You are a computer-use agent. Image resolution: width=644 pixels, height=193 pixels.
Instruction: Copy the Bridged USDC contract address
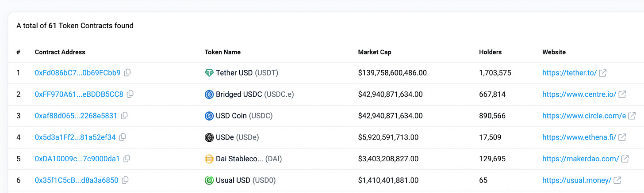130,94
